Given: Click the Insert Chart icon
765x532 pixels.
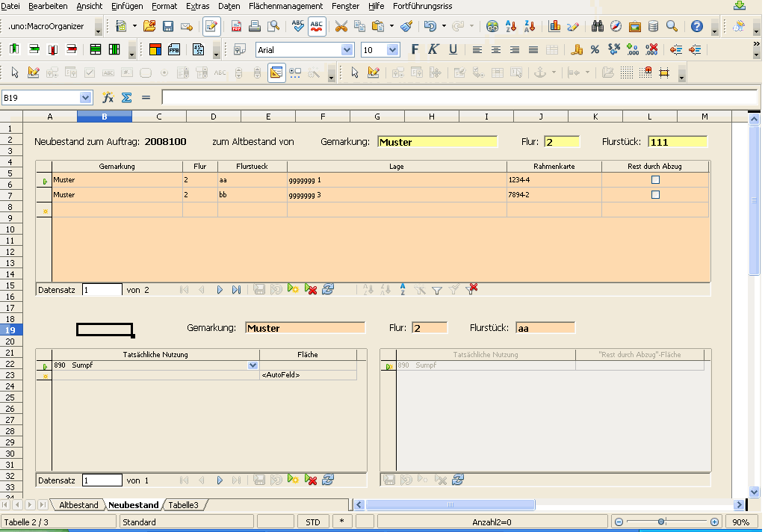Looking at the screenshot, I should click(555, 26).
